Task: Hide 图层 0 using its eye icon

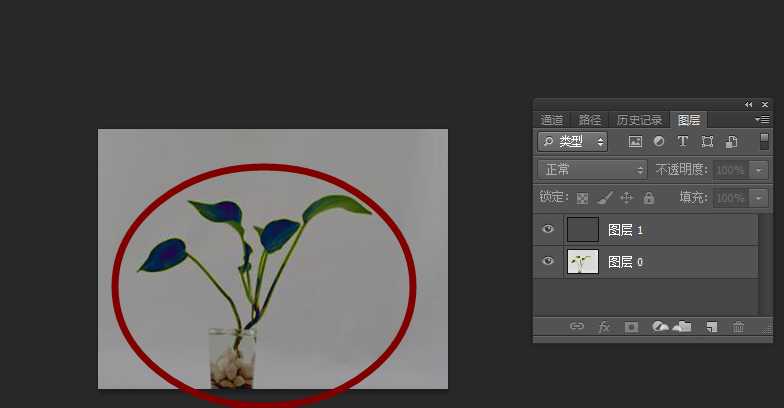Action: (x=548, y=262)
